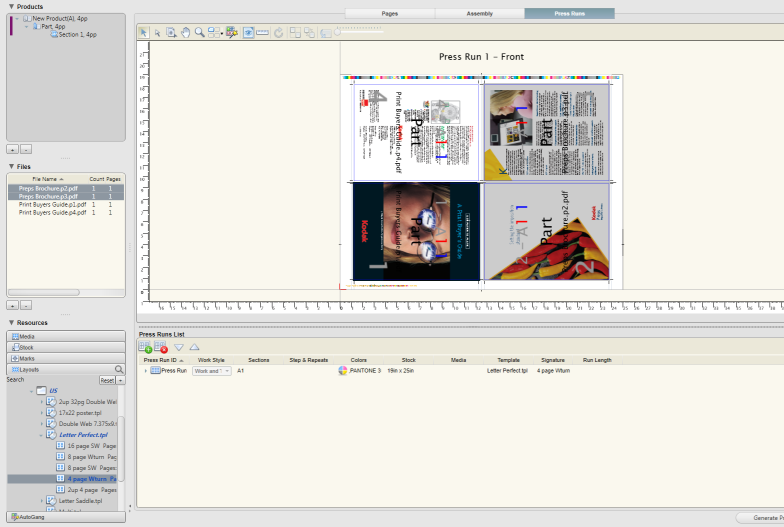Image resolution: width=784 pixels, height=527 pixels.
Task: Expand the 2up 32pg Double Web template
Action: (42, 402)
